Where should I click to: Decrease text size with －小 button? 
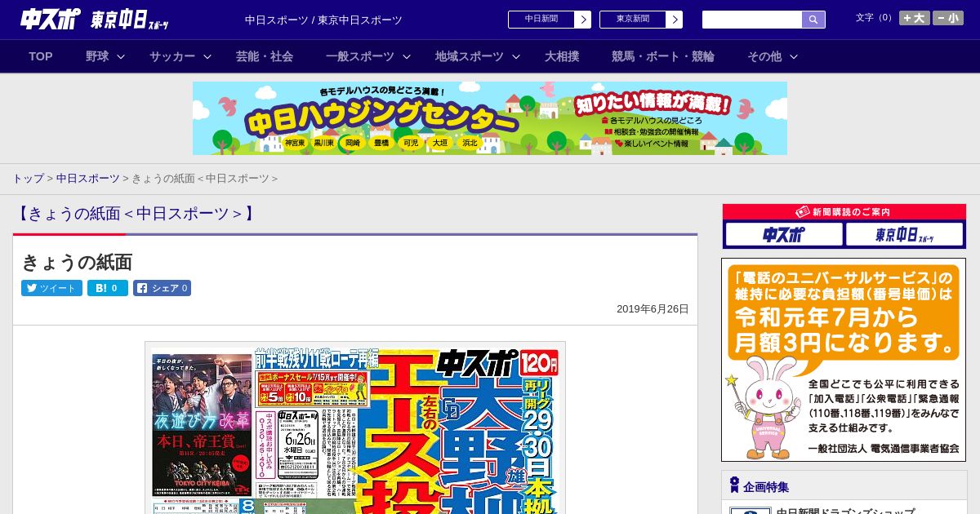948,18
